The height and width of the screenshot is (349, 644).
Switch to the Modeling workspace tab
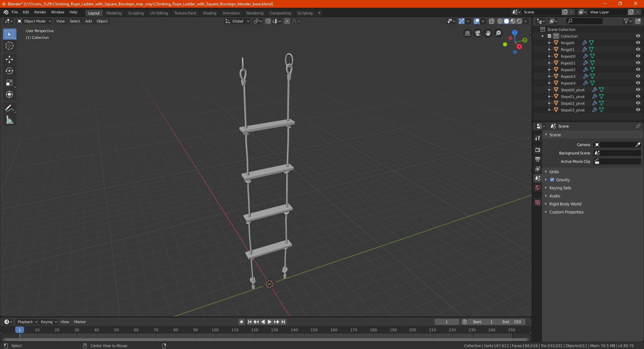pyautogui.click(x=114, y=13)
